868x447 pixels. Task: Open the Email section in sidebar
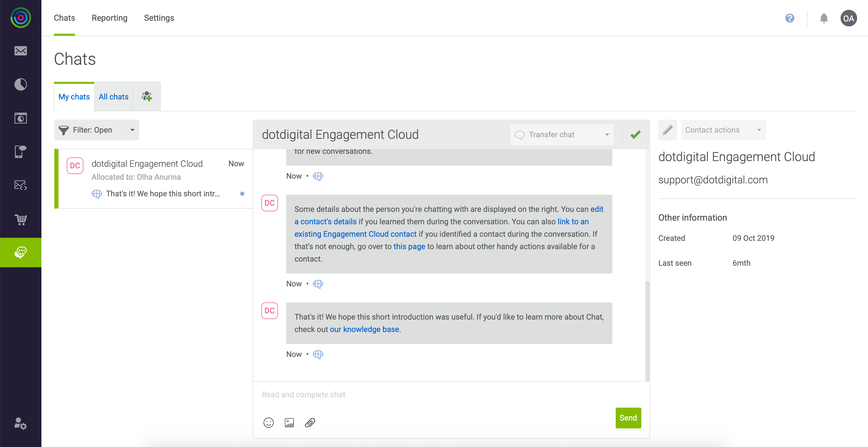20,51
